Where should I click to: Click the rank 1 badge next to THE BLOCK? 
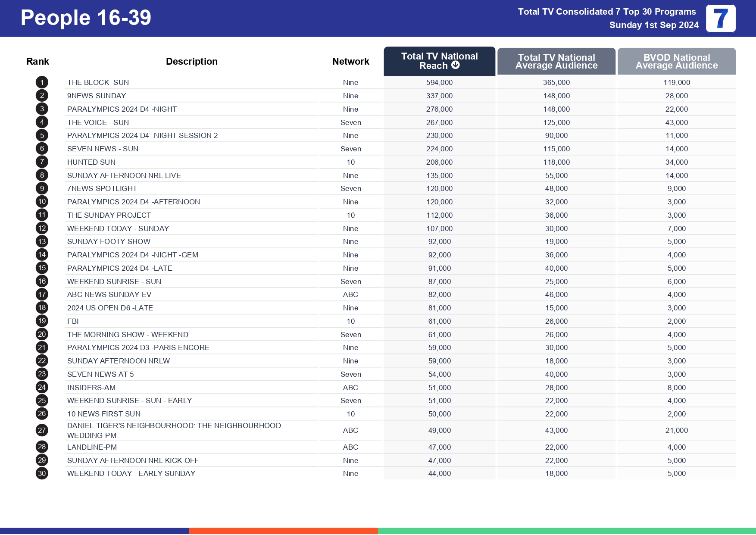click(41, 82)
